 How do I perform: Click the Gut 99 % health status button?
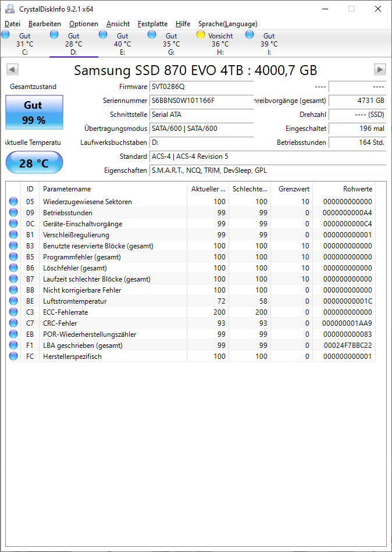pos(34,112)
